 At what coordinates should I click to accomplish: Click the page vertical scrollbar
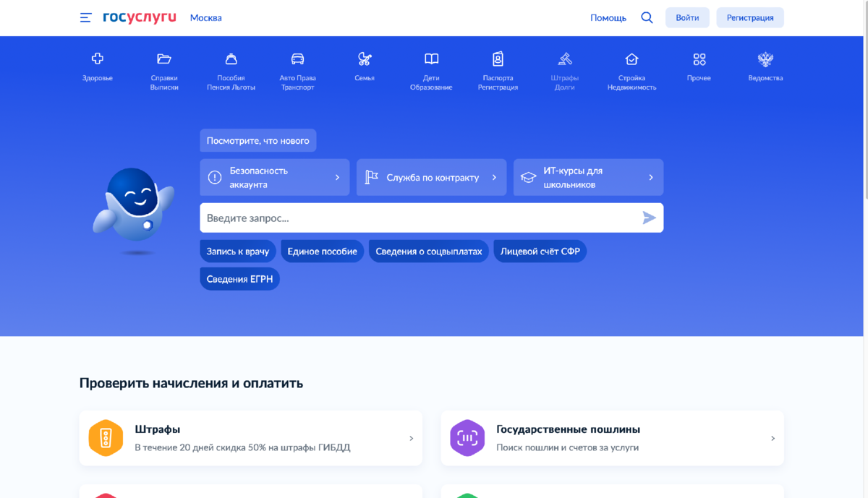click(x=865, y=101)
